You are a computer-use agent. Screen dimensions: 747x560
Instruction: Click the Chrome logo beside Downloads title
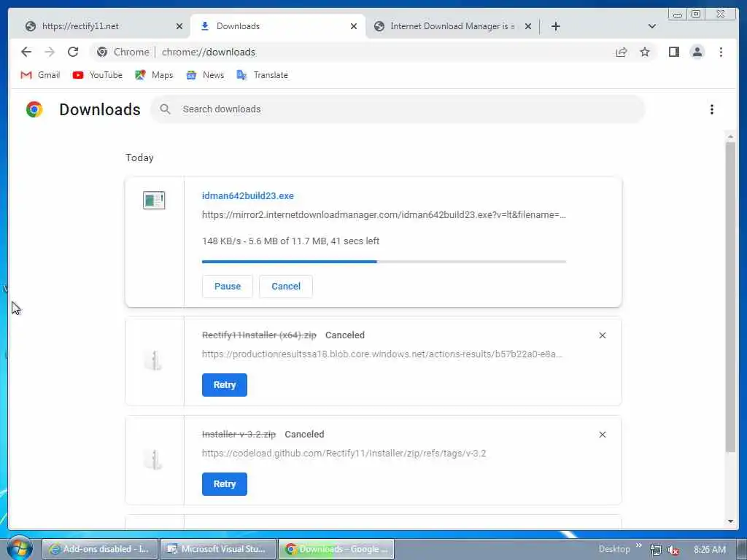click(34, 109)
